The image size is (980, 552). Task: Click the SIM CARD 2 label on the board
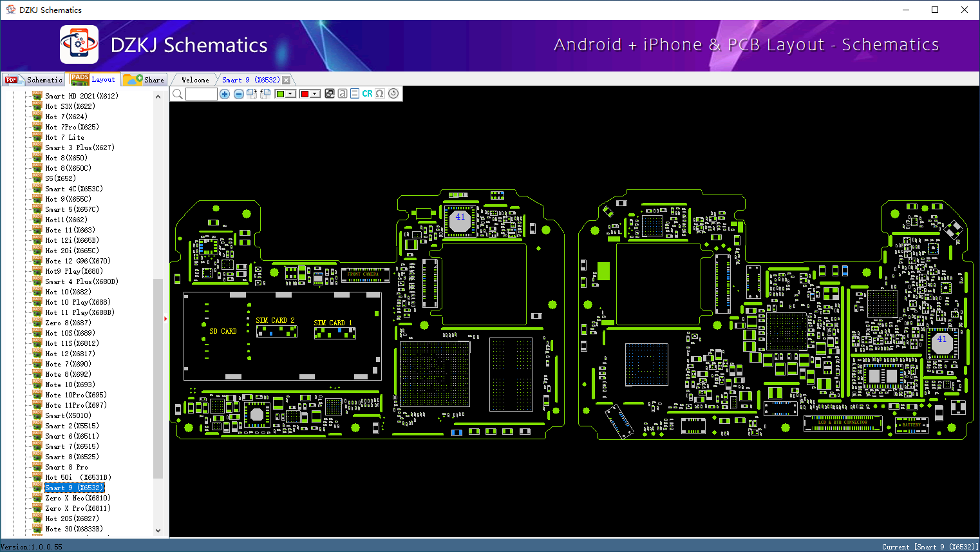pos(275,320)
